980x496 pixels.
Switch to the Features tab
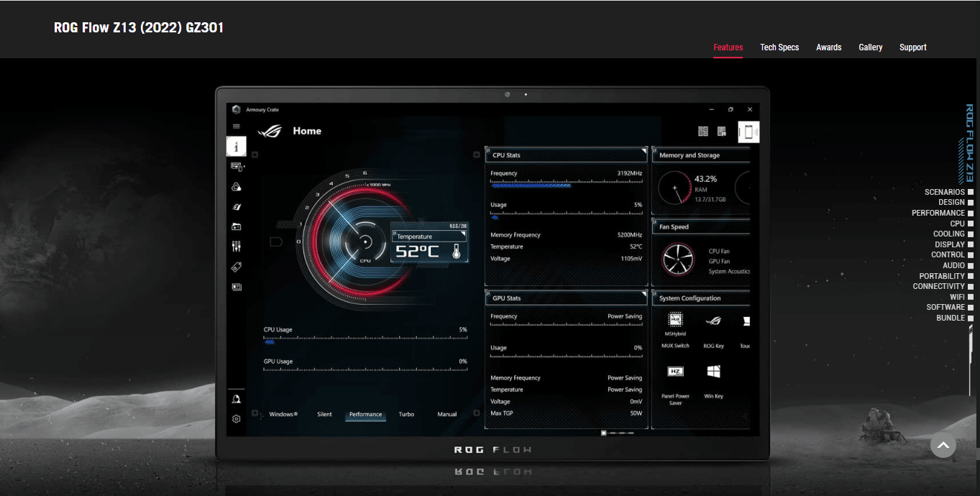coord(728,47)
